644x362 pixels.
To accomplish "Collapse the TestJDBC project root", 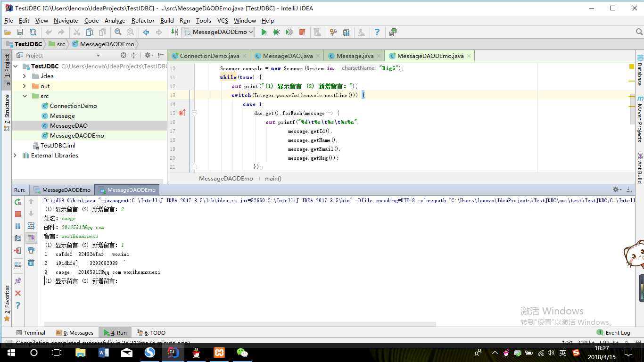I will [16, 66].
